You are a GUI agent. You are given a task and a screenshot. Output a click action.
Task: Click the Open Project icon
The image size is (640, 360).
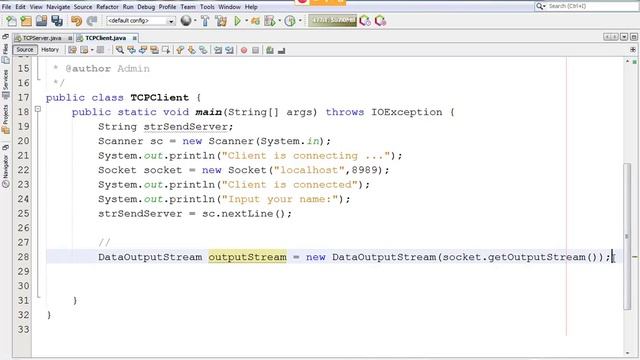pos(41,21)
